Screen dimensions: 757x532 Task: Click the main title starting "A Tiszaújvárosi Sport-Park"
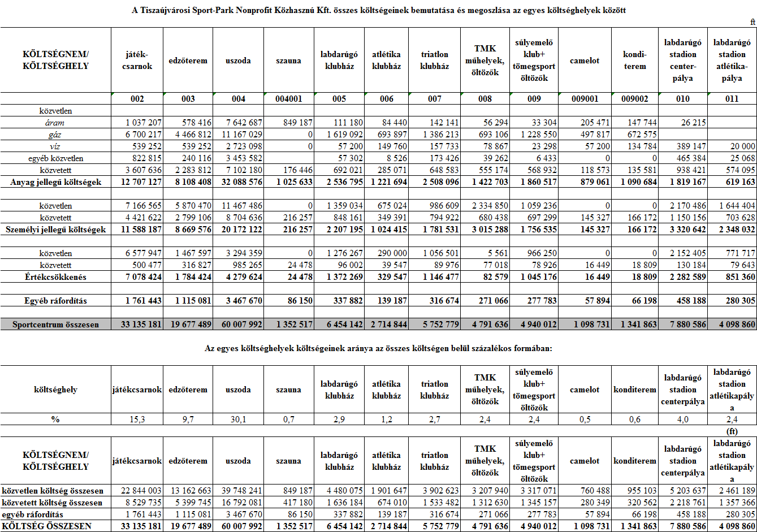(x=378, y=10)
